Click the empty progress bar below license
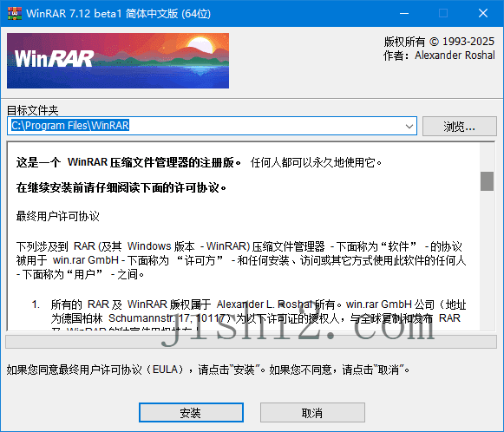This screenshot has height=432, width=504. [x=251, y=342]
